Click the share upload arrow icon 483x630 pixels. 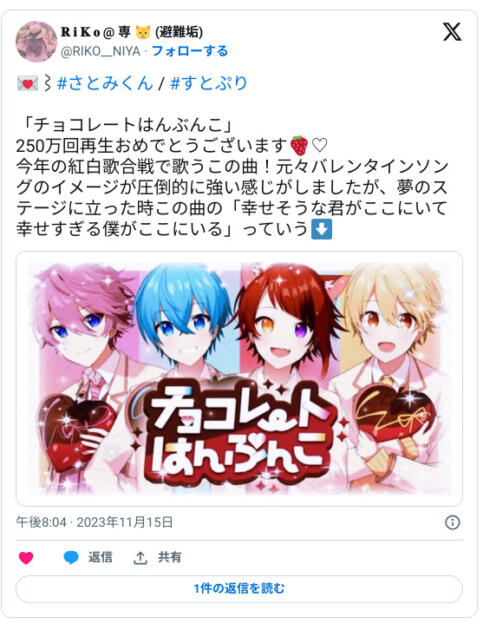coord(140,558)
